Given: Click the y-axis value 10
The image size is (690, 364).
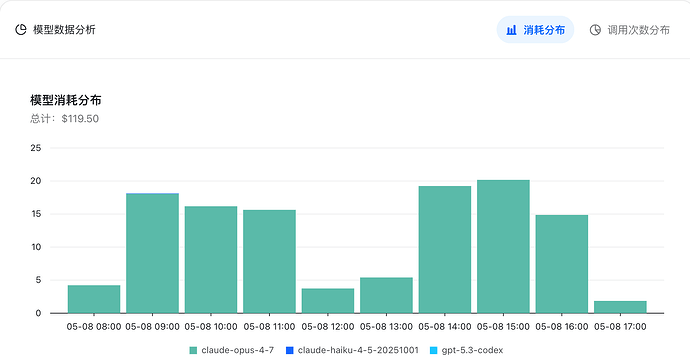Looking at the screenshot, I should click(x=36, y=247).
